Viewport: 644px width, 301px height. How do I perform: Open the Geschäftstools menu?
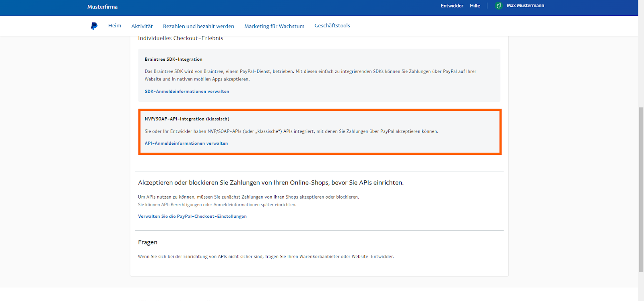(332, 26)
